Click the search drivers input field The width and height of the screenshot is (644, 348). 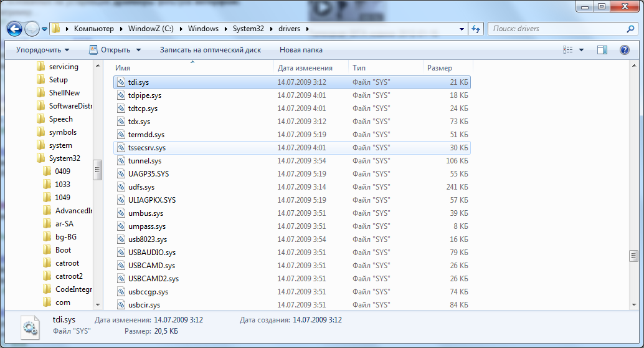point(557,29)
